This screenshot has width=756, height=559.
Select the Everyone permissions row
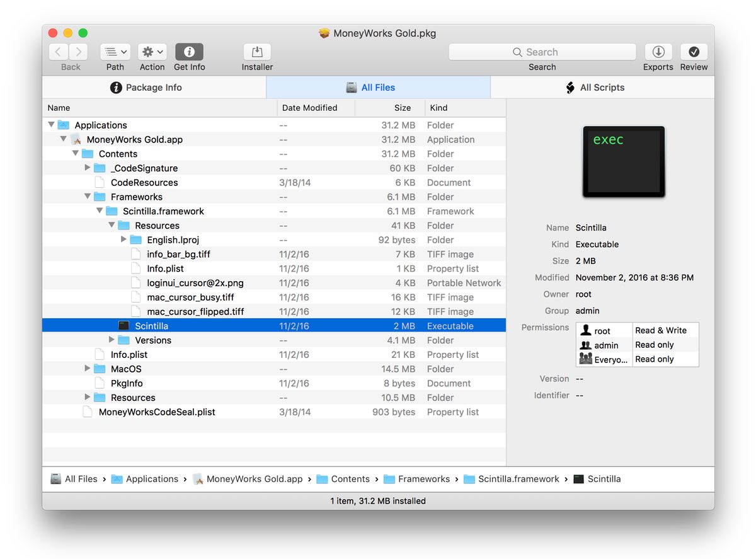[638, 359]
